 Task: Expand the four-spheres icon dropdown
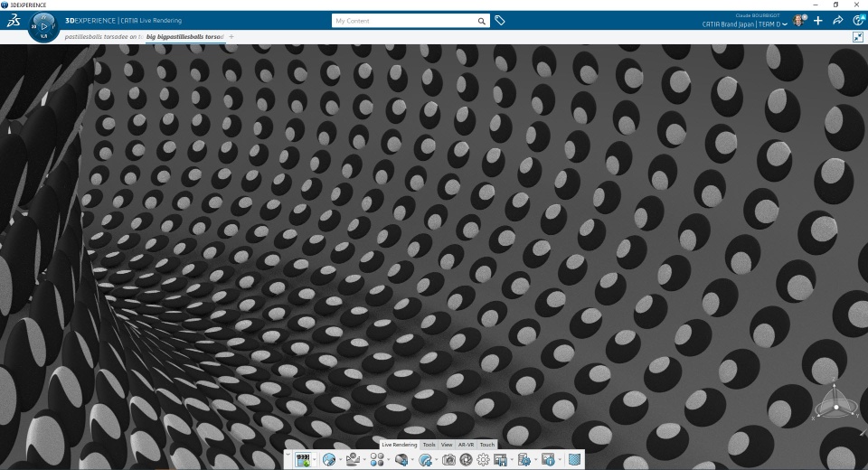(x=388, y=459)
